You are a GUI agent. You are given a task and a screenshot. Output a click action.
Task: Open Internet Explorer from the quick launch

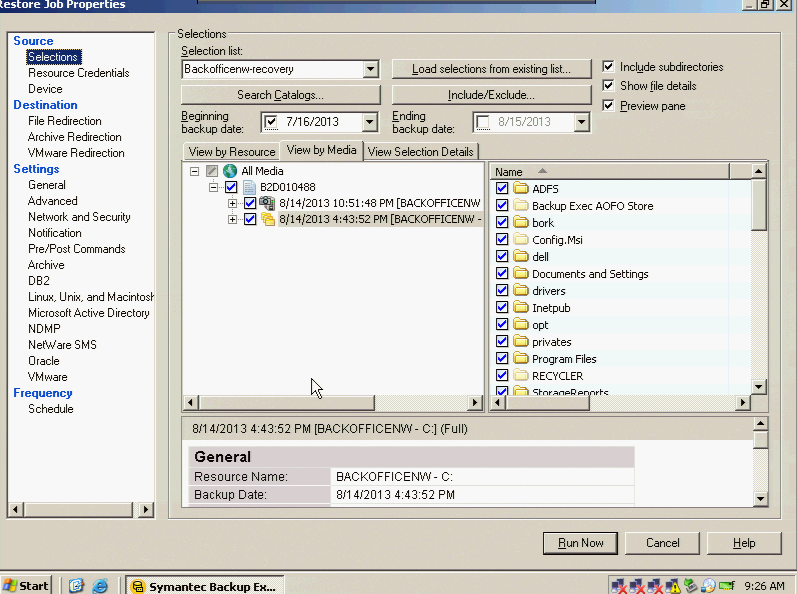(x=100, y=586)
